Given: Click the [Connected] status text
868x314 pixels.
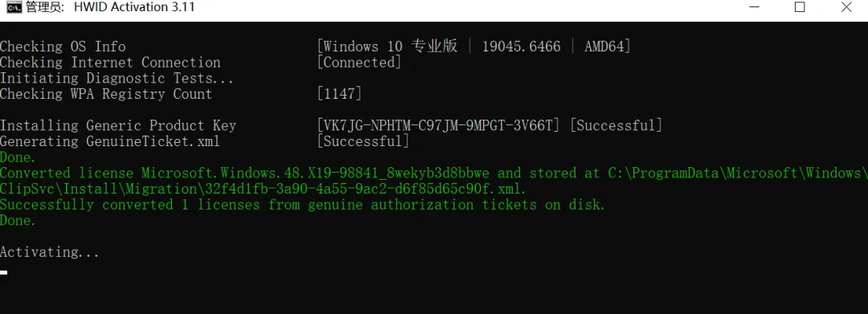Looking at the screenshot, I should [x=358, y=63].
